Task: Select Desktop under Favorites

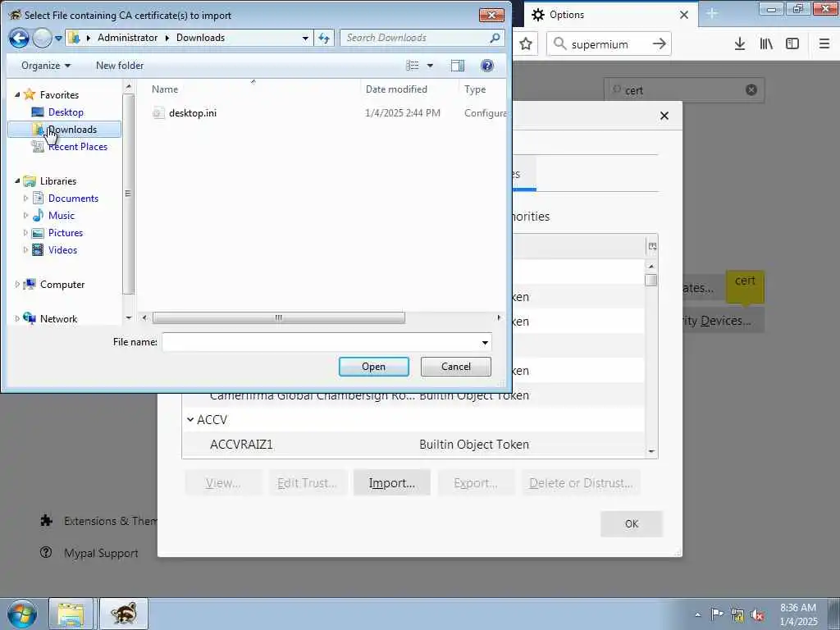Action: (x=66, y=112)
